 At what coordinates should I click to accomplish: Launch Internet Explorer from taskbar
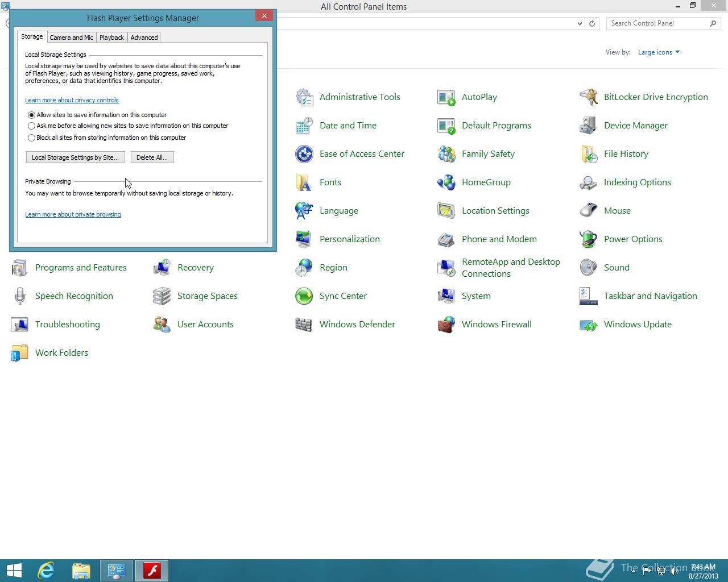(46, 570)
